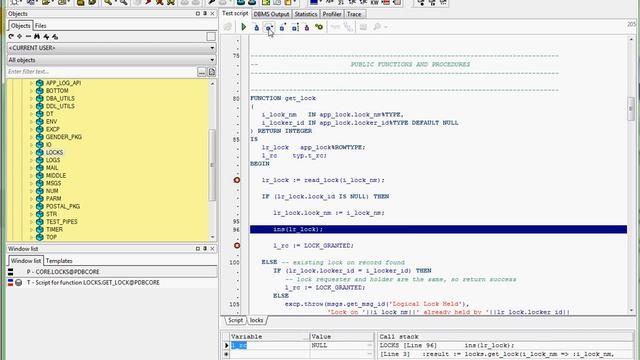Viewport: 640px width, 360px height.
Task: Expand the EXCP package node
Action: point(31,129)
